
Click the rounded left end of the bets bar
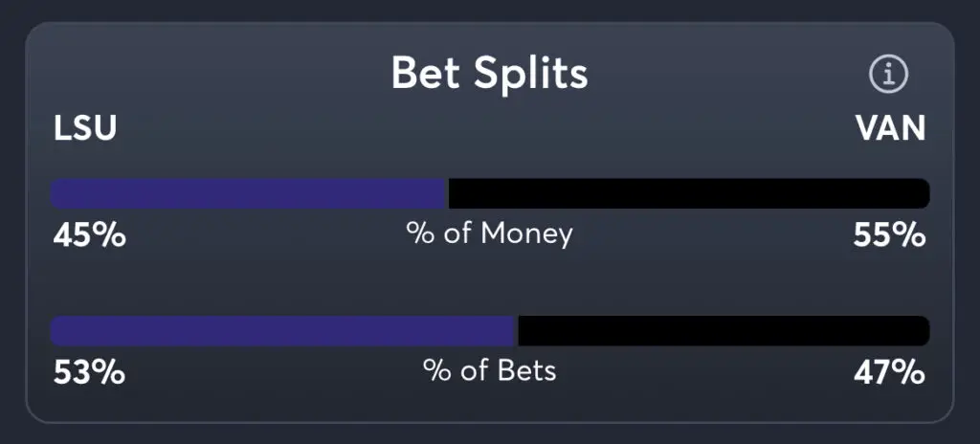click(x=56, y=331)
